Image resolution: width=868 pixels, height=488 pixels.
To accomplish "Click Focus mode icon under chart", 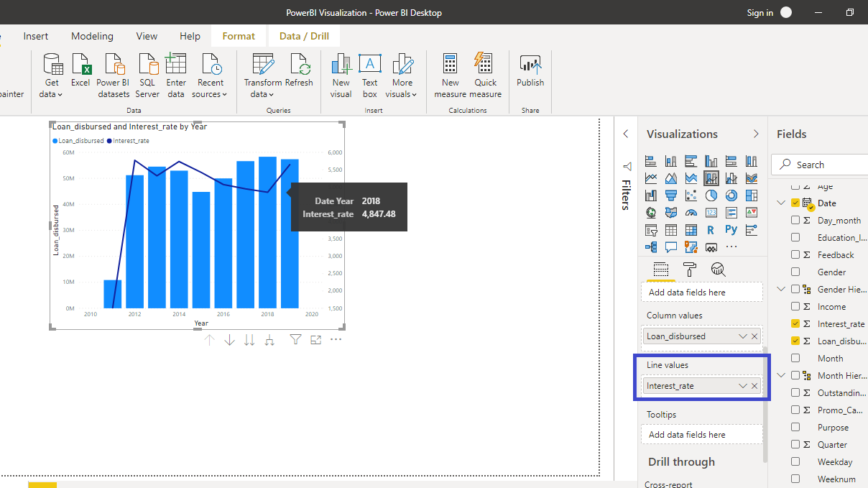I will (315, 340).
